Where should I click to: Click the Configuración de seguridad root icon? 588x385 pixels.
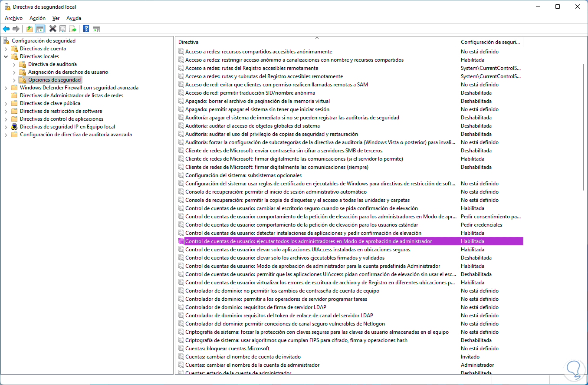coord(6,41)
